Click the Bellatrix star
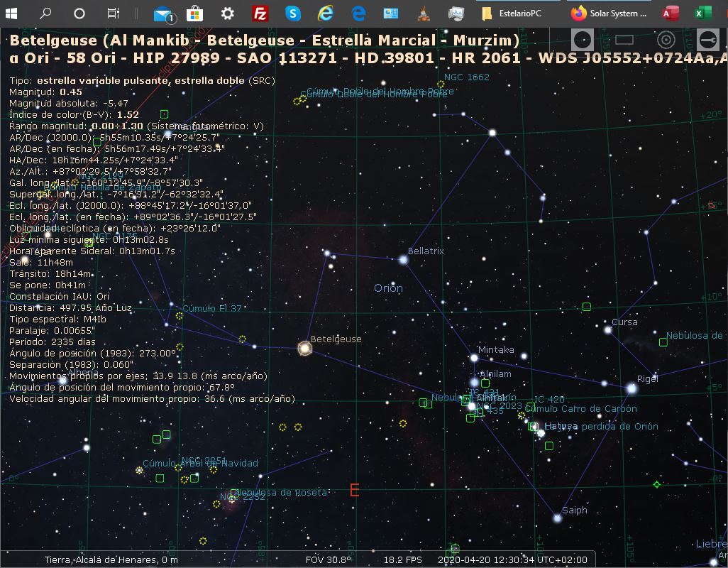 (403, 260)
